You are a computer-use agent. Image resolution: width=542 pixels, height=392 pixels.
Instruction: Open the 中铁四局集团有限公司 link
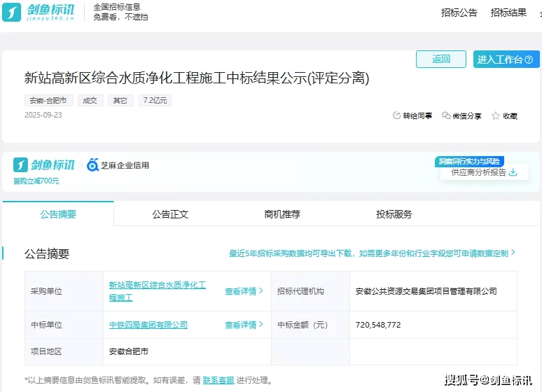148,325
